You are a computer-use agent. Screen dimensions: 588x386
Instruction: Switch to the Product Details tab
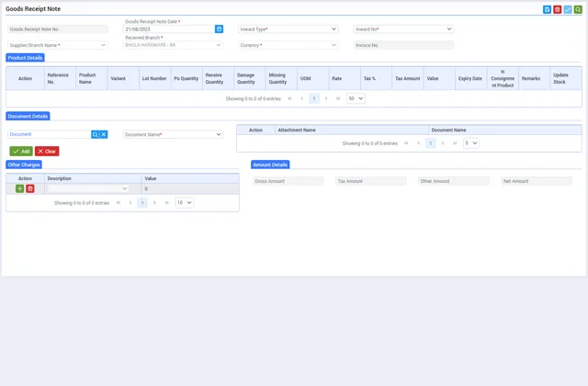pyautogui.click(x=25, y=58)
